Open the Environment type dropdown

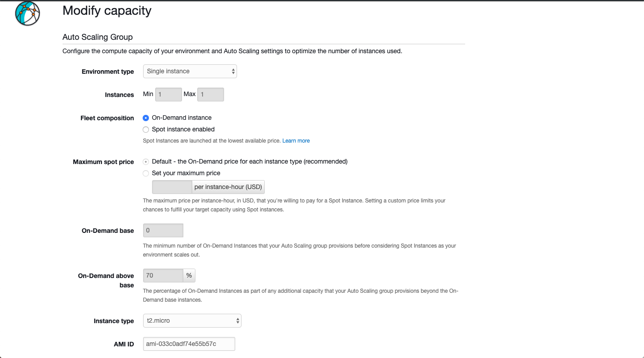pos(190,72)
